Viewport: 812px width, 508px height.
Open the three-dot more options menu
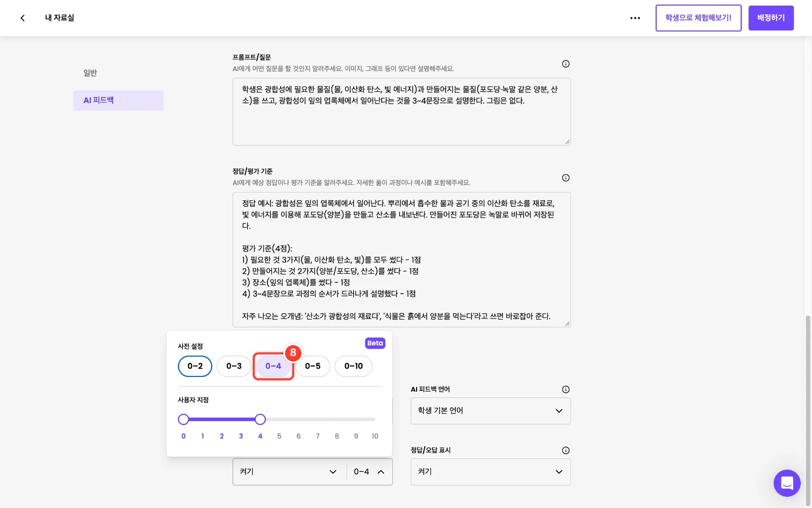635,18
